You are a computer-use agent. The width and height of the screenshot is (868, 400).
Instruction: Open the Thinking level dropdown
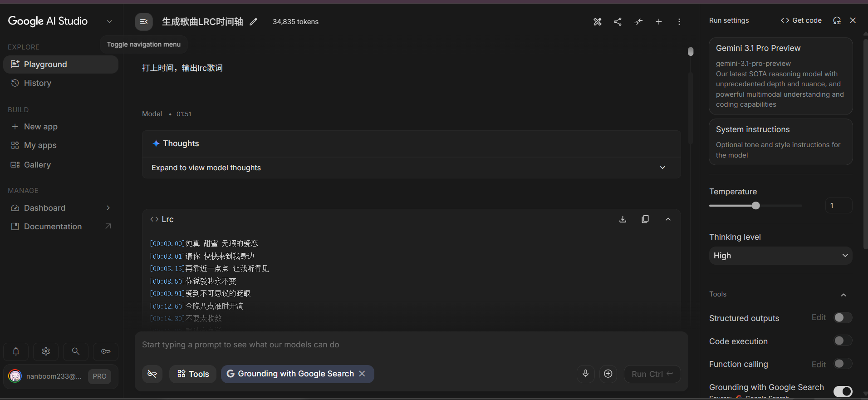click(780, 256)
